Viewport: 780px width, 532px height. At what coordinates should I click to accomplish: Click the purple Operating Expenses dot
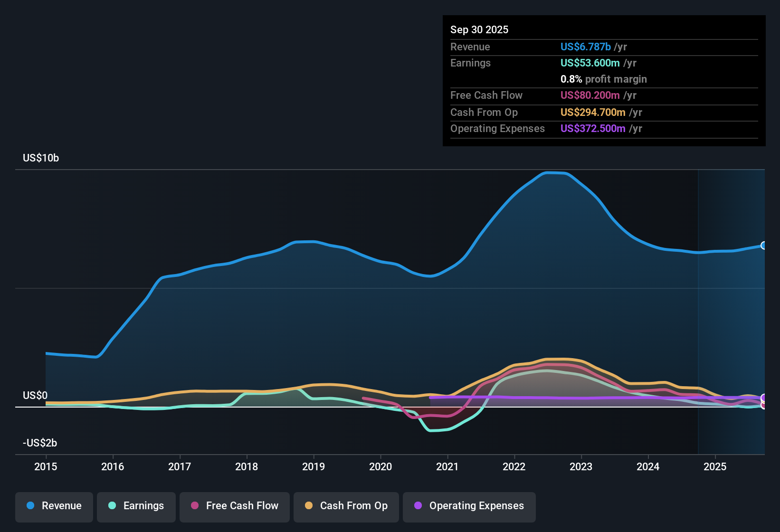(x=418, y=506)
